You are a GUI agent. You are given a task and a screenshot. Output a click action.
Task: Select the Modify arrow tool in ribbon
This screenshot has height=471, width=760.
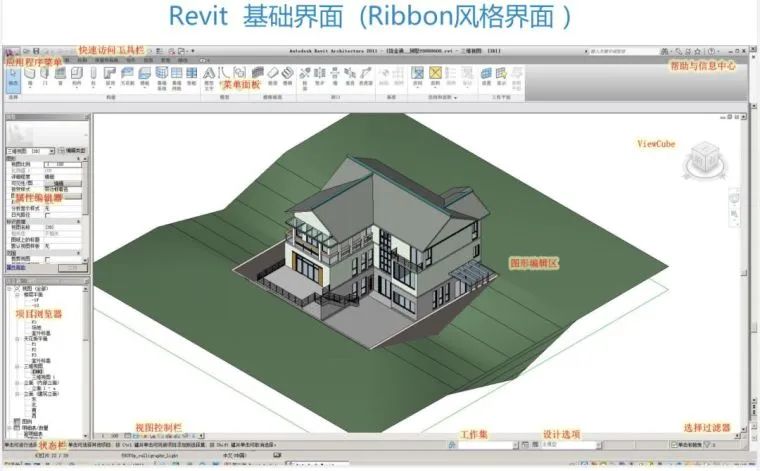(13, 78)
